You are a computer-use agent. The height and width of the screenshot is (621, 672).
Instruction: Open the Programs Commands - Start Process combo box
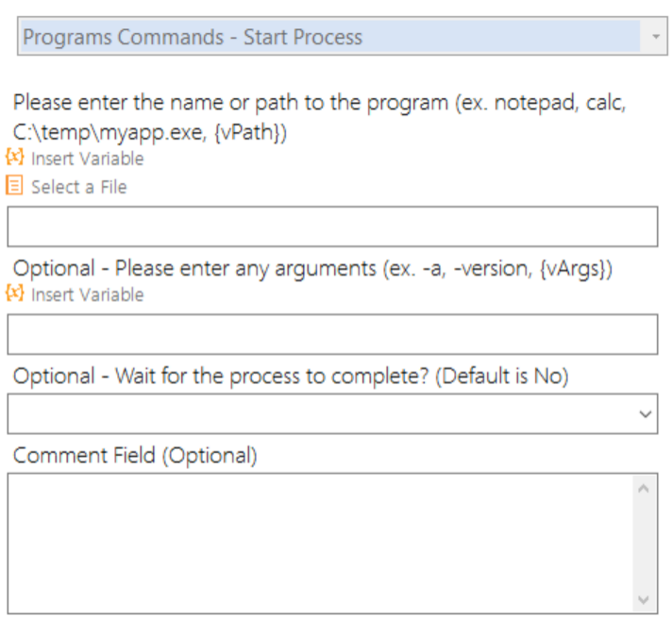pyautogui.click(x=342, y=37)
